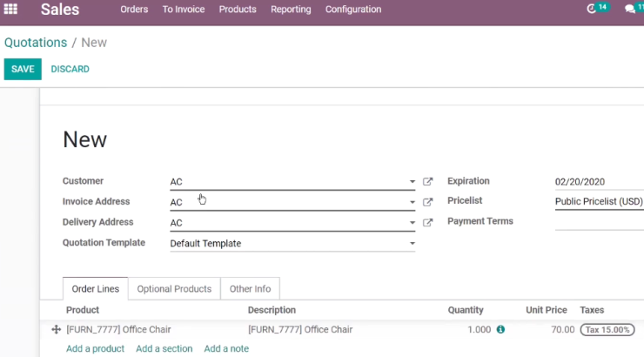Click the unit price 70.00 cell

coord(563,329)
